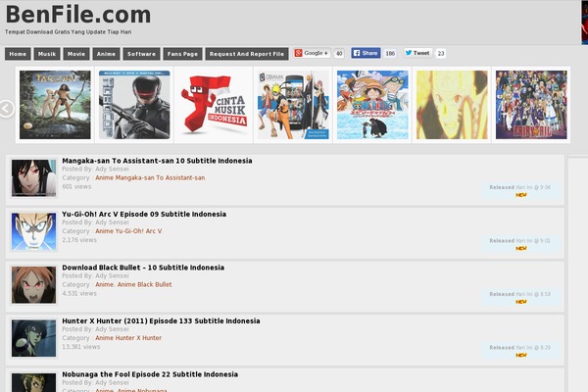
Task: Click the carousel previous arrow
Action: click(x=7, y=109)
